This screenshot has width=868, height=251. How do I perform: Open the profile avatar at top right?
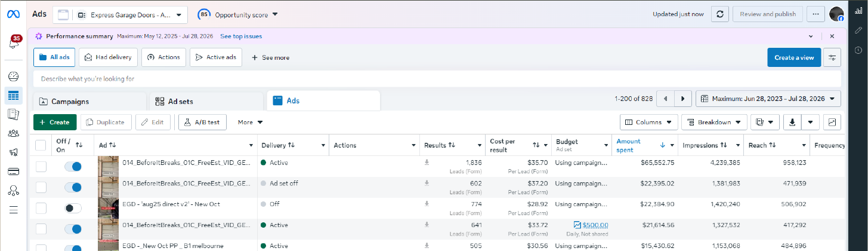coord(836,14)
